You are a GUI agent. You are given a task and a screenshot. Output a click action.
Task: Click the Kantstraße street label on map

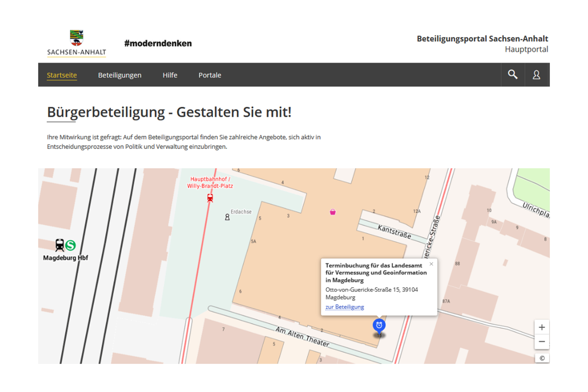pos(394,233)
